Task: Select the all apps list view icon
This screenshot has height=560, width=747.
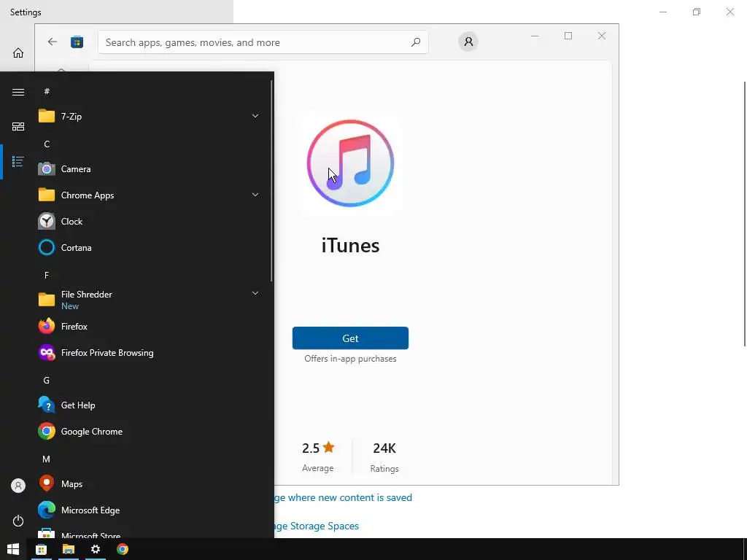Action: pyautogui.click(x=18, y=161)
